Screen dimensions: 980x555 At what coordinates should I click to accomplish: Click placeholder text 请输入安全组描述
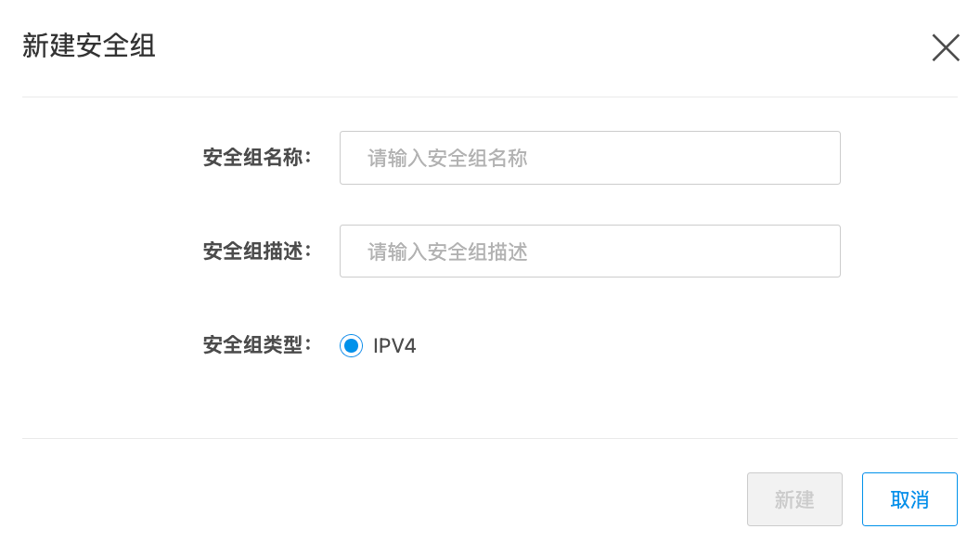click(x=447, y=252)
